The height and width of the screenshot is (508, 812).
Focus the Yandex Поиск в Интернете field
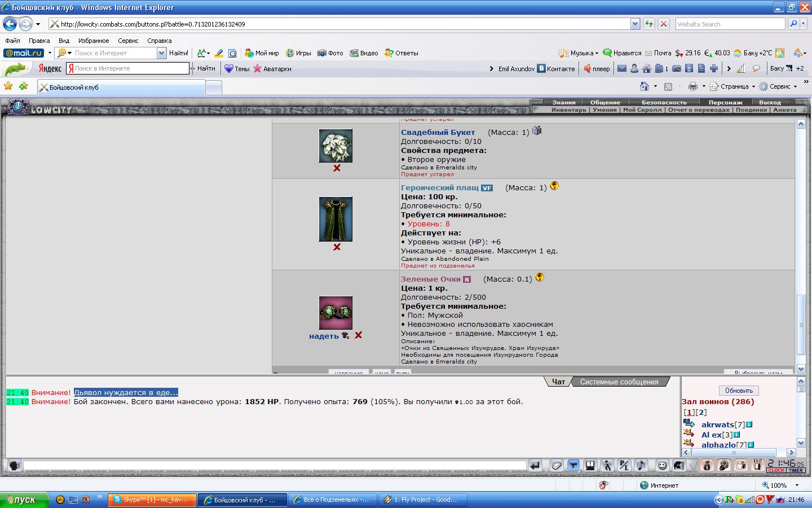(x=127, y=68)
